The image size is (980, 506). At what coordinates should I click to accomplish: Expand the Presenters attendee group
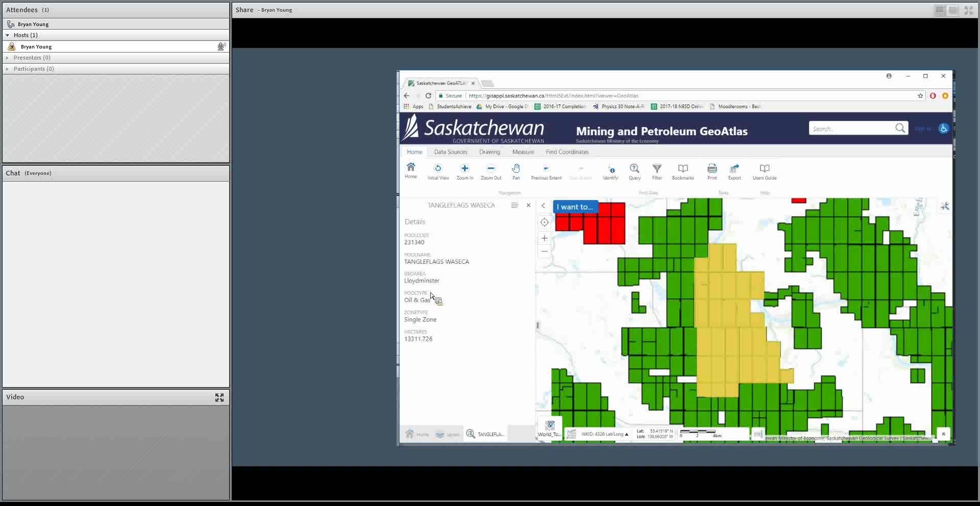click(7, 58)
